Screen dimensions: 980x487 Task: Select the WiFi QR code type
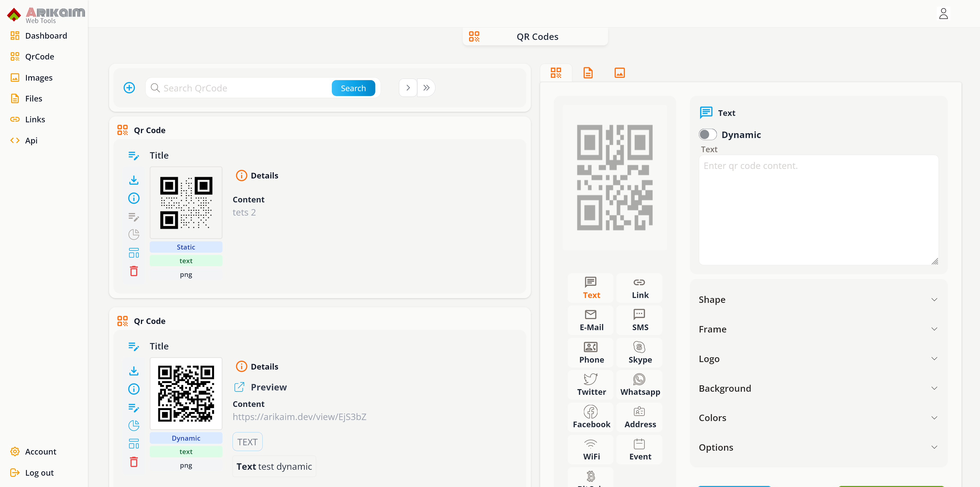[x=591, y=449]
